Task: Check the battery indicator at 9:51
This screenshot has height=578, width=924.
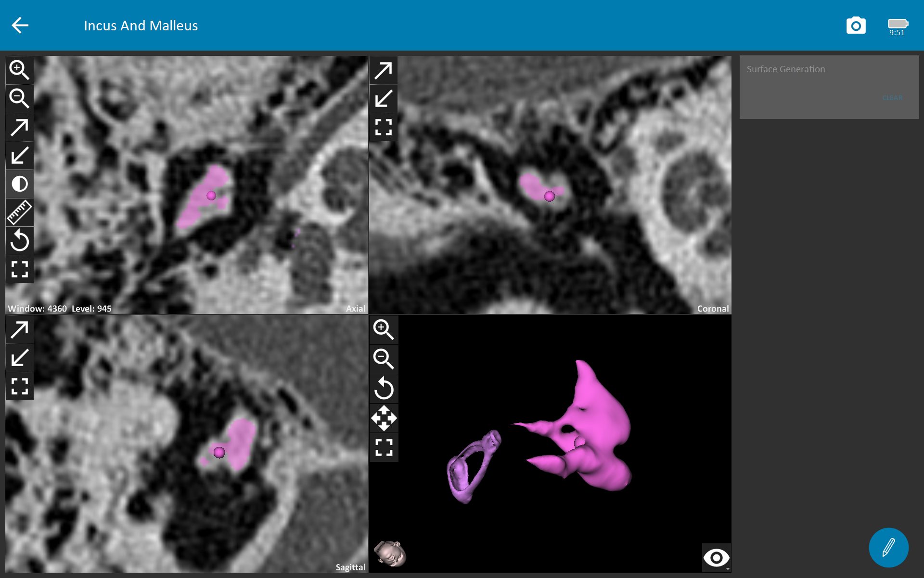Action: (898, 27)
